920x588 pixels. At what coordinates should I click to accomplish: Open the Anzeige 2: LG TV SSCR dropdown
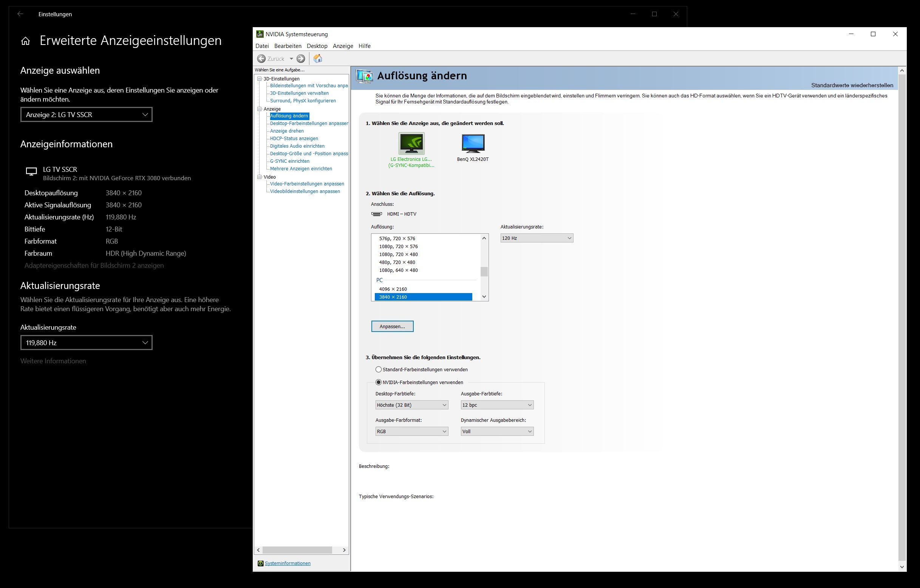[x=87, y=114]
